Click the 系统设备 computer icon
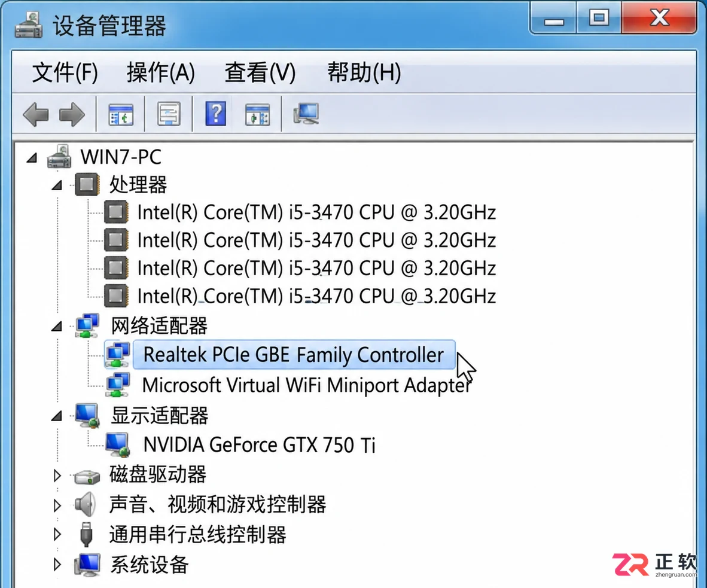The image size is (707, 588). [87, 565]
